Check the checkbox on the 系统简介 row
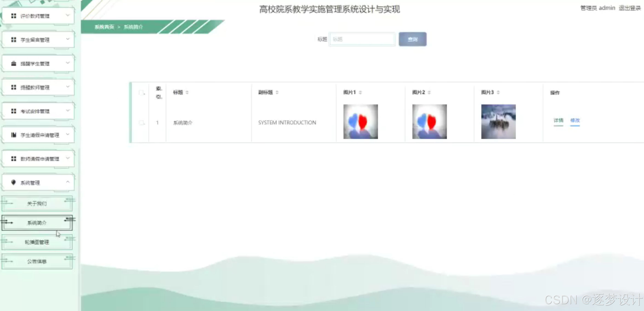 (x=142, y=123)
